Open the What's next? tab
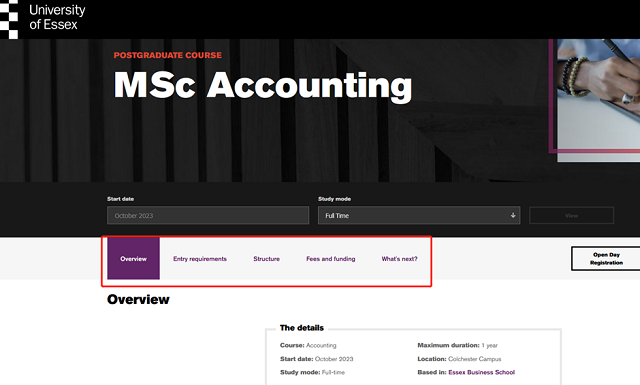Image resolution: width=640 pixels, height=385 pixels. click(400, 259)
